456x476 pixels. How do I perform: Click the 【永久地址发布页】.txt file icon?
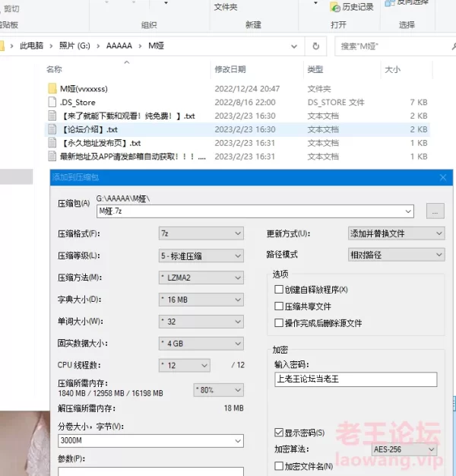click(x=52, y=144)
